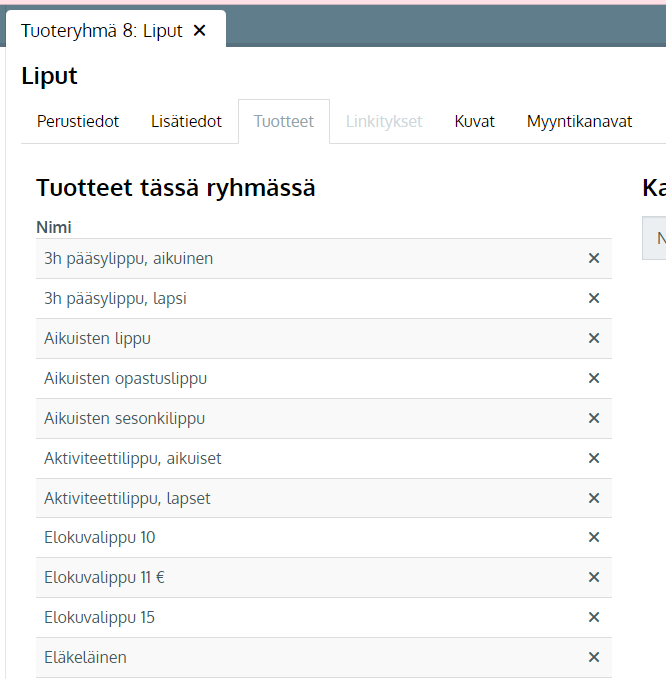Open the Perustiedot tab
The image size is (666, 679).
click(78, 121)
